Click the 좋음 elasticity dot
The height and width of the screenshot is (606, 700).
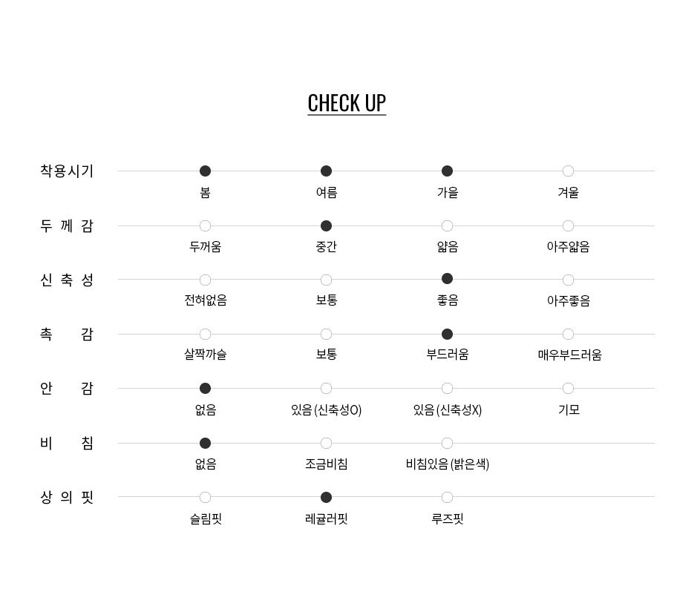pos(447,279)
